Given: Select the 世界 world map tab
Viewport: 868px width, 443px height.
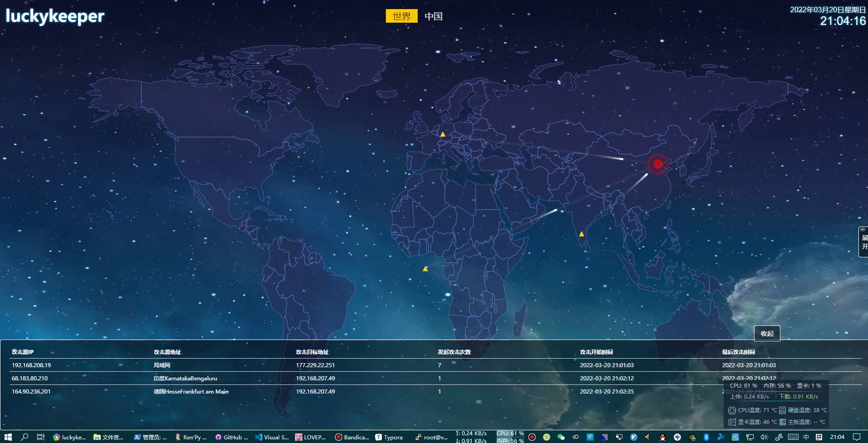Looking at the screenshot, I should (401, 16).
